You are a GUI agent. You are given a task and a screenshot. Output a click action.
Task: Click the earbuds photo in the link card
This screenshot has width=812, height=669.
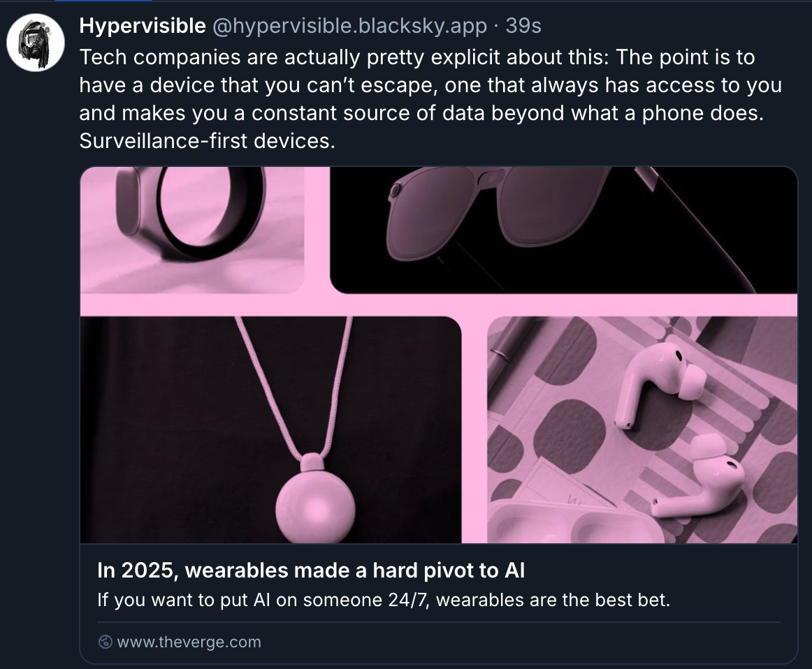click(x=643, y=429)
